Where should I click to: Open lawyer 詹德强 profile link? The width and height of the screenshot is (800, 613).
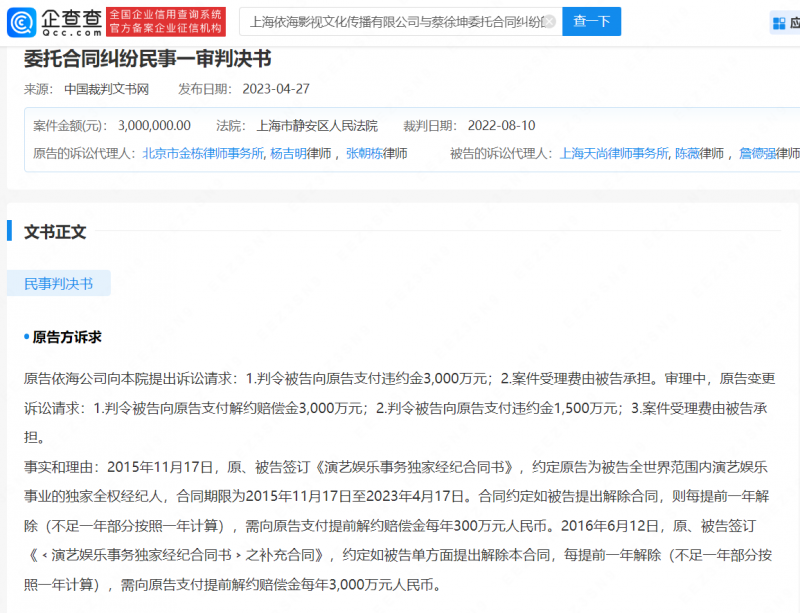tap(762, 154)
